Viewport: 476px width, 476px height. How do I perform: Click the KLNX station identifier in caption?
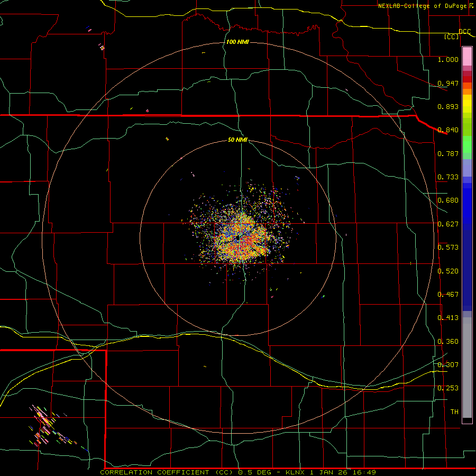295,472
